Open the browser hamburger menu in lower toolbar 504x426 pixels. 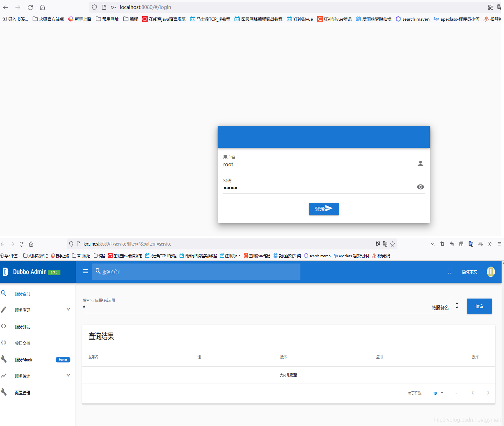[500, 244]
